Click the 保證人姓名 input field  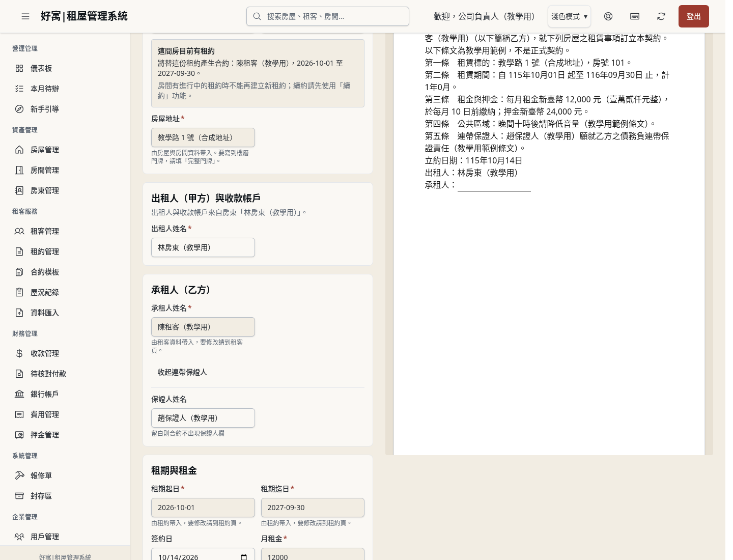click(x=203, y=418)
